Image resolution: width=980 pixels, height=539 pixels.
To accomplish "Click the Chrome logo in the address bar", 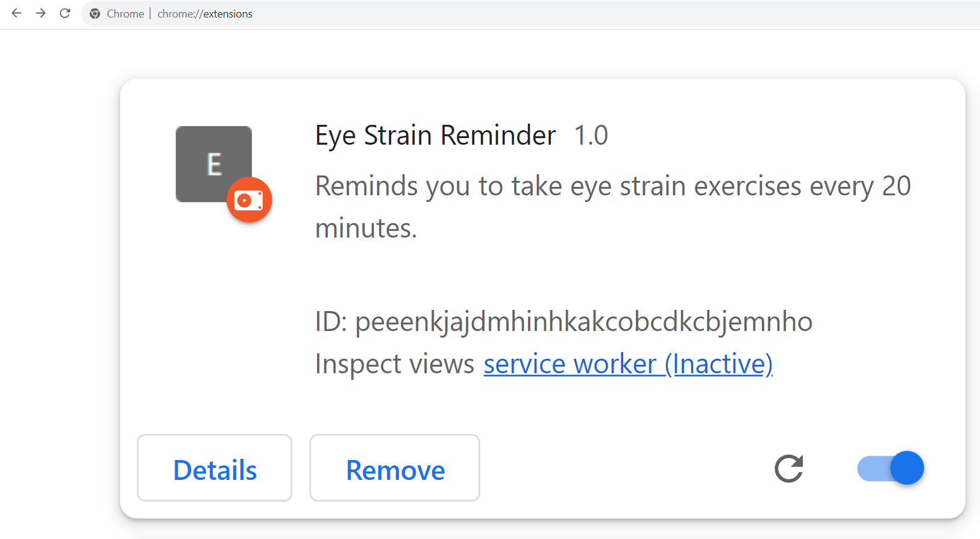I will [95, 13].
